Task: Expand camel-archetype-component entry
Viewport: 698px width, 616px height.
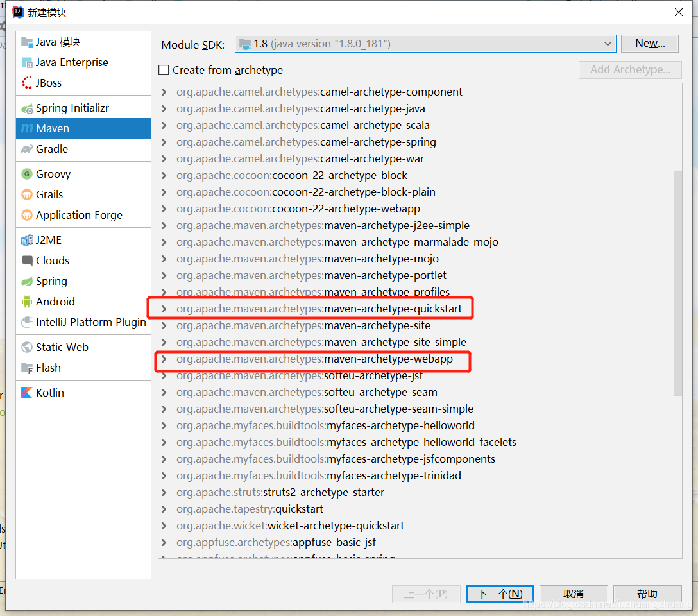Action: coord(164,92)
